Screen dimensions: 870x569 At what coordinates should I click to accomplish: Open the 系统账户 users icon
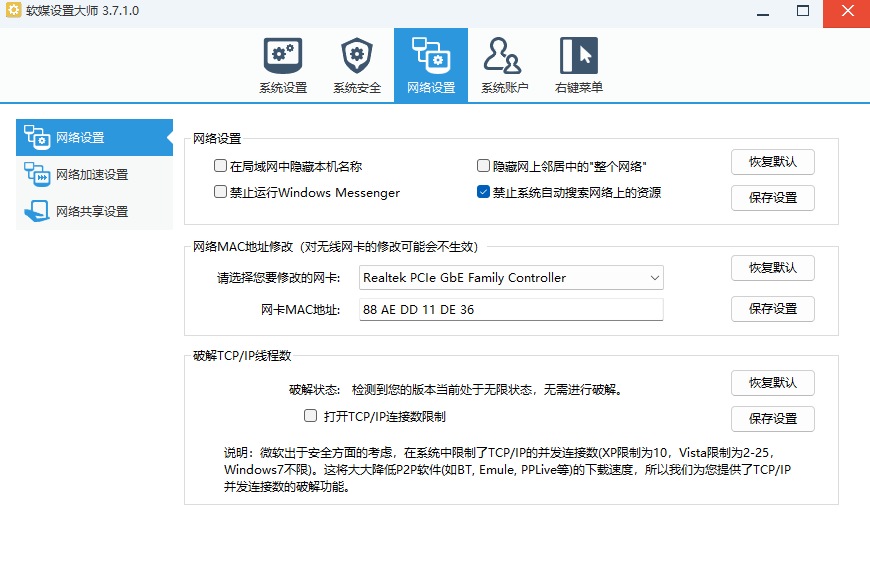504,56
